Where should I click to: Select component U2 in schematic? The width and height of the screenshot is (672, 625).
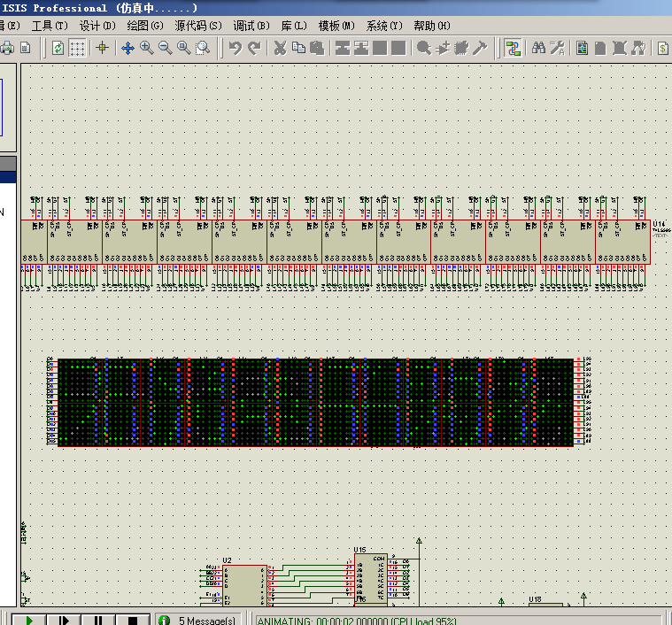(x=244, y=585)
